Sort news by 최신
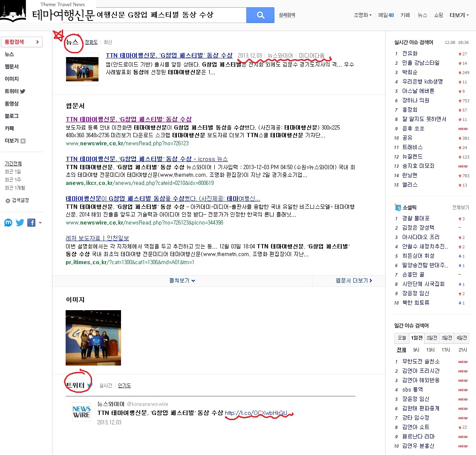The image size is (476, 455). [x=108, y=42]
